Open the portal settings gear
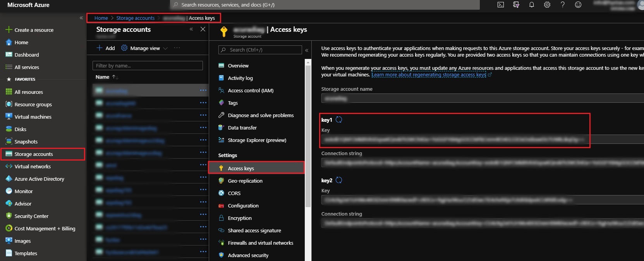644x261 pixels. click(547, 5)
